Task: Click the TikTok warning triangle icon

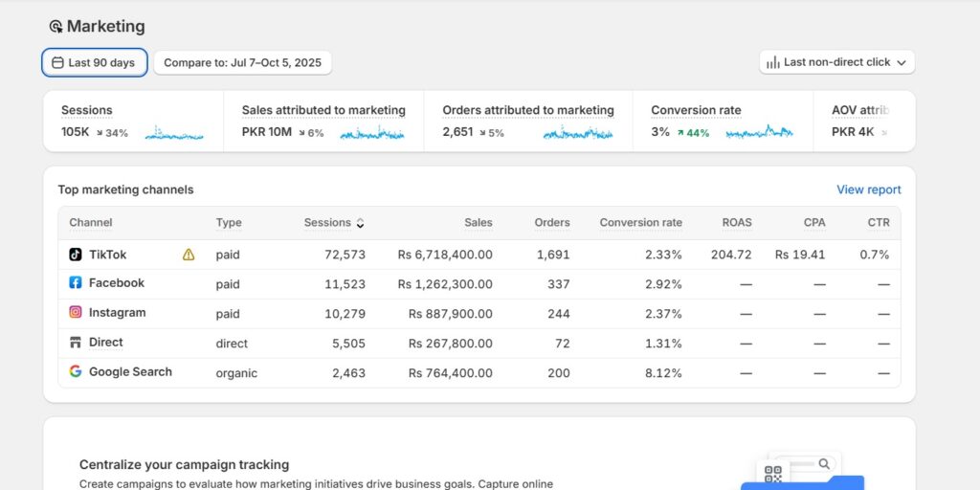Action: pyautogui.click(x=189, y=255)
